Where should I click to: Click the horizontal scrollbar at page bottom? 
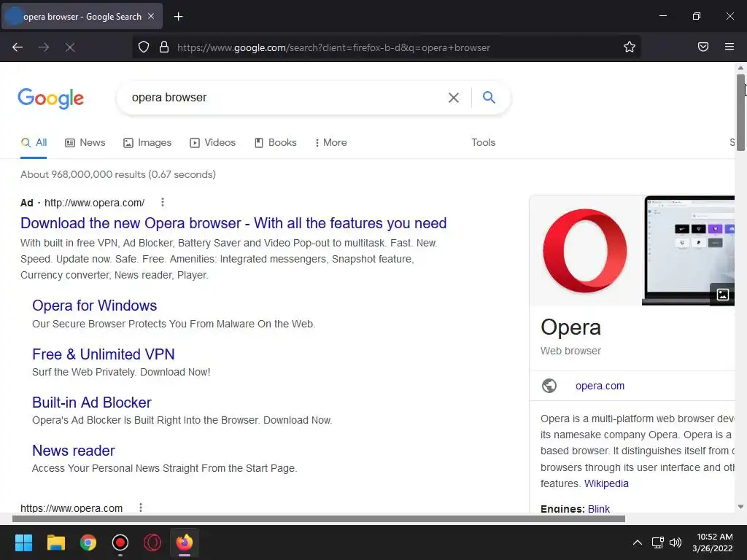coord(318,518)
